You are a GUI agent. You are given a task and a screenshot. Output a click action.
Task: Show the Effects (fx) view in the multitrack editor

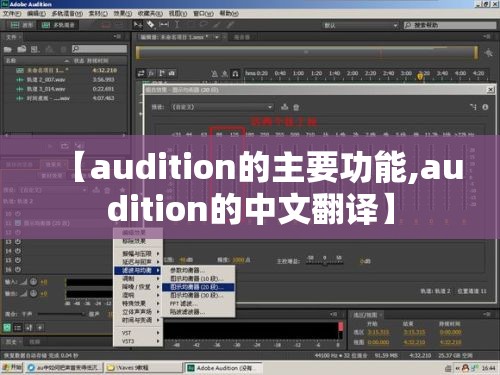(151, 73)
